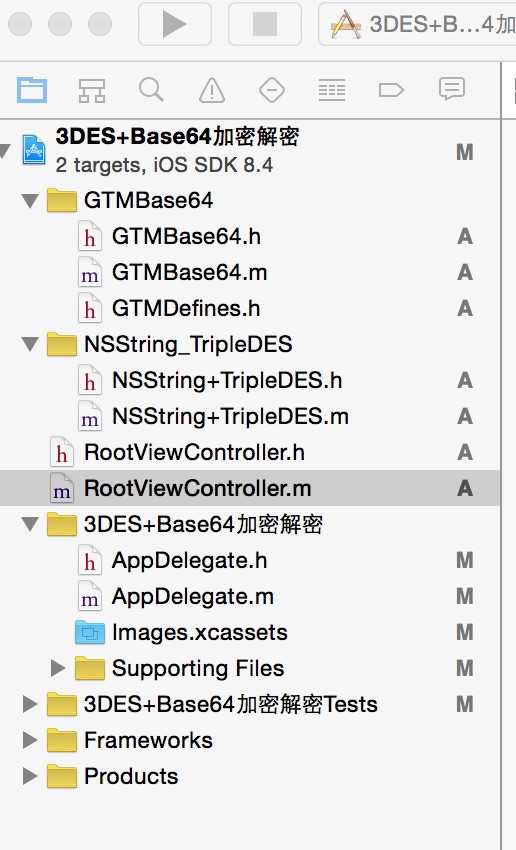Screen dimensions: 516x850
Task: Open the Breakpoint navigator icon
Action: [x=391, y=90]
